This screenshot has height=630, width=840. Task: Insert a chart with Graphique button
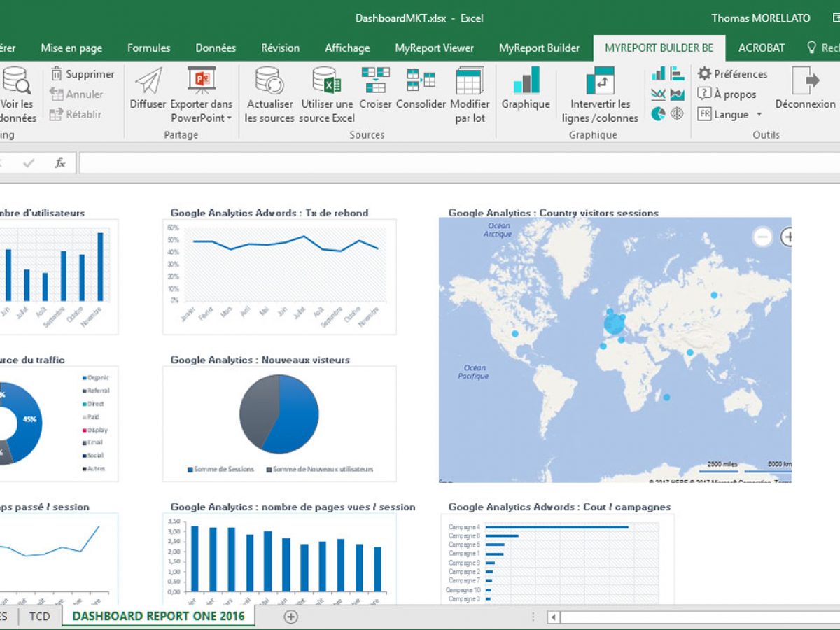click(526, 88)
